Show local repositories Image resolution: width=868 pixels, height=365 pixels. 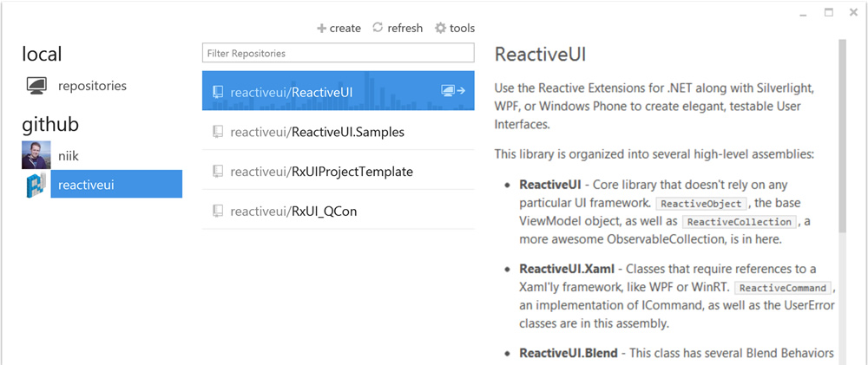(x=92, y=86)
